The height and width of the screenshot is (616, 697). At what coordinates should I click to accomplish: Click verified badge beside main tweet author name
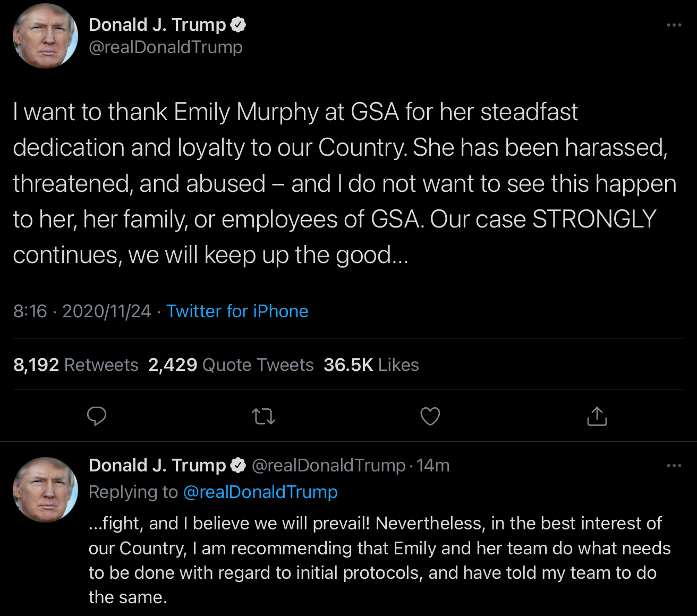tap(237, 24)
